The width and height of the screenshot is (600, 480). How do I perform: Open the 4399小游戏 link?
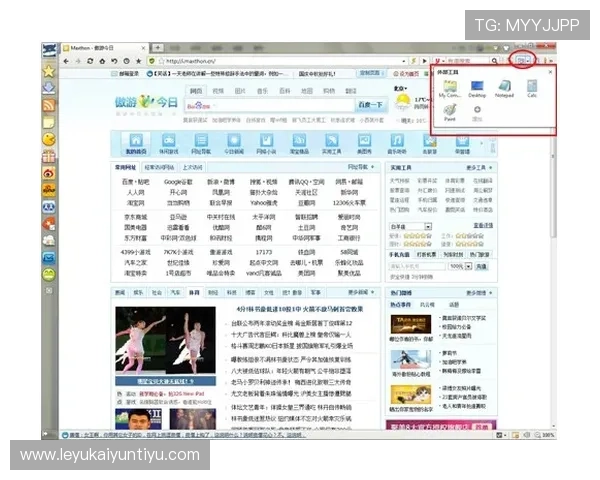tap(135, 252)
